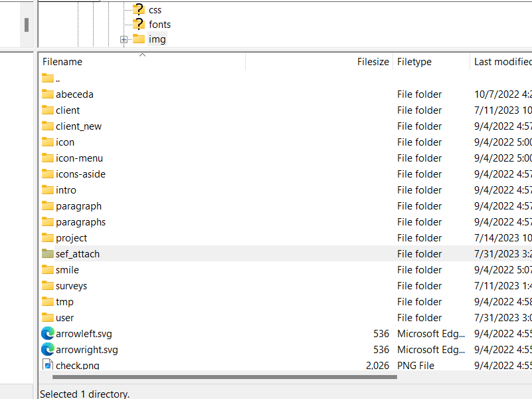Image resolution: width=532 pixels, height=399 pixels.
Task: Sort by the Last modified column header
Action: 502,62
